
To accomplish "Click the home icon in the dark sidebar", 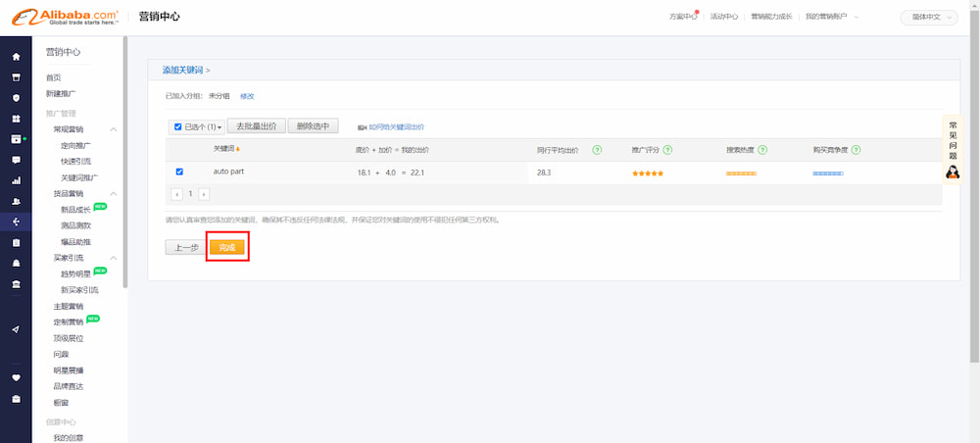I will [16, 57].
